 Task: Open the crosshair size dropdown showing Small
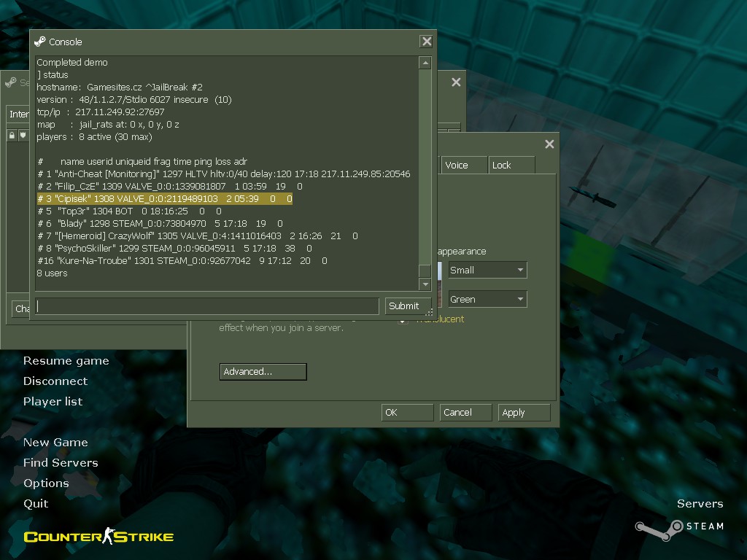pyautogui.click(x=487, y=270)
